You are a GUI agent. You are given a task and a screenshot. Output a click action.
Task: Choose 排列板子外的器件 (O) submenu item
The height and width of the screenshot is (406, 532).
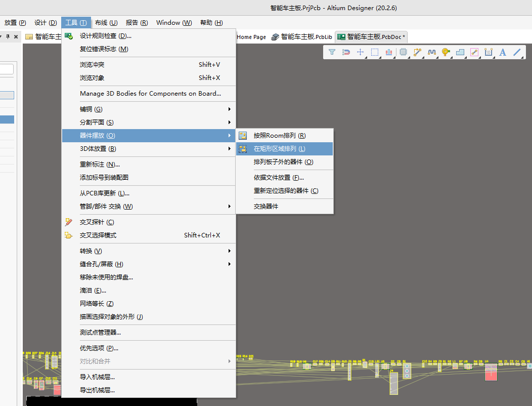(285, 162)
